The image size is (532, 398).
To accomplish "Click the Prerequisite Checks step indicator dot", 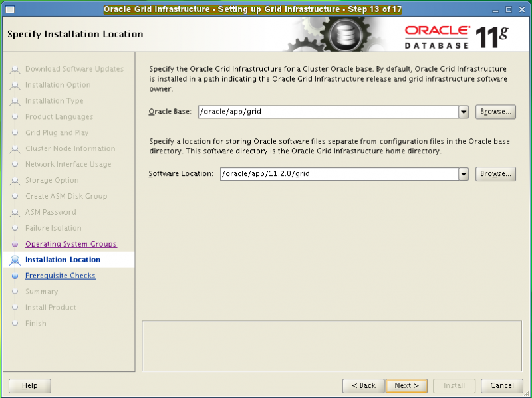I will 15,276.
